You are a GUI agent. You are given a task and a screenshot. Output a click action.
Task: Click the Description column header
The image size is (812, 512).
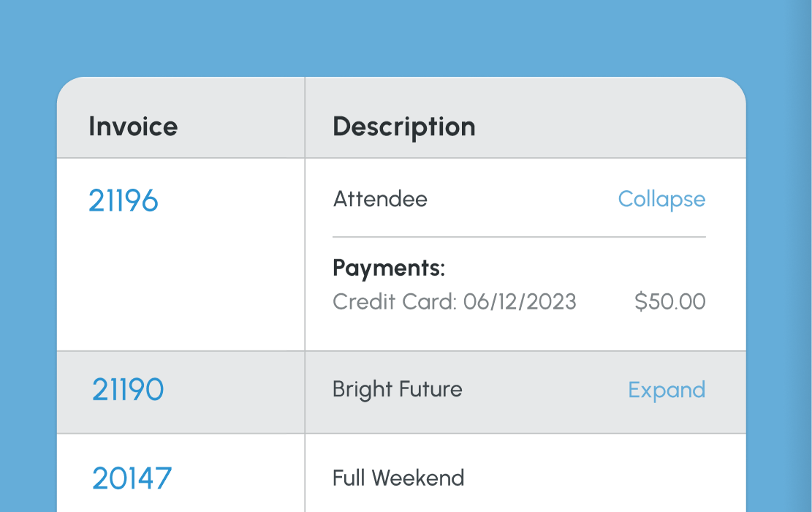(403, 127)
